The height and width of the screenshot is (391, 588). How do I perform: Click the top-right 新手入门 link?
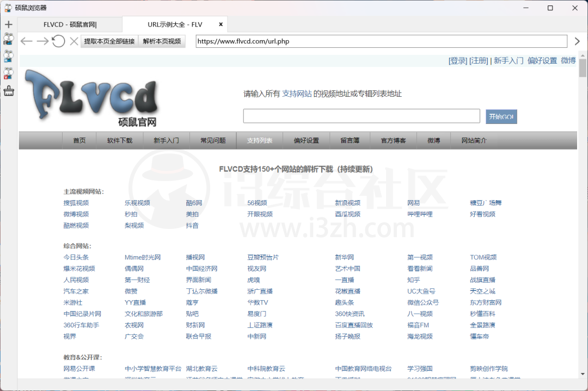click(x=509, y=61)
